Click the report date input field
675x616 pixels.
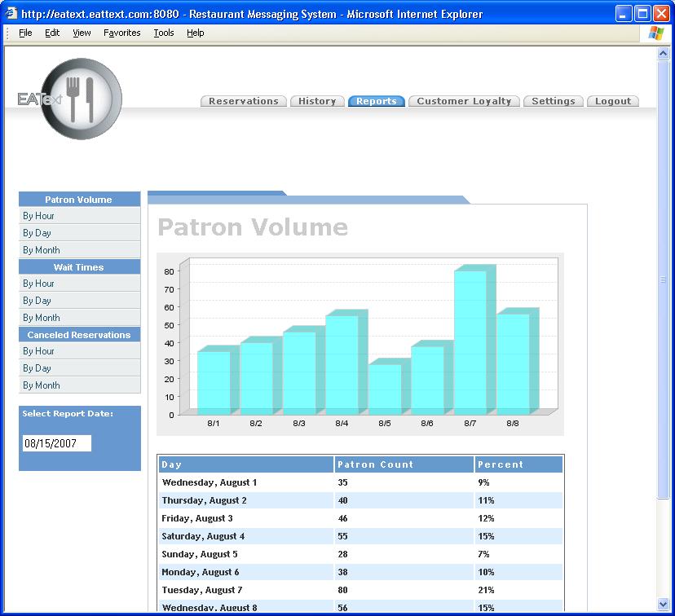pos(57,443)
